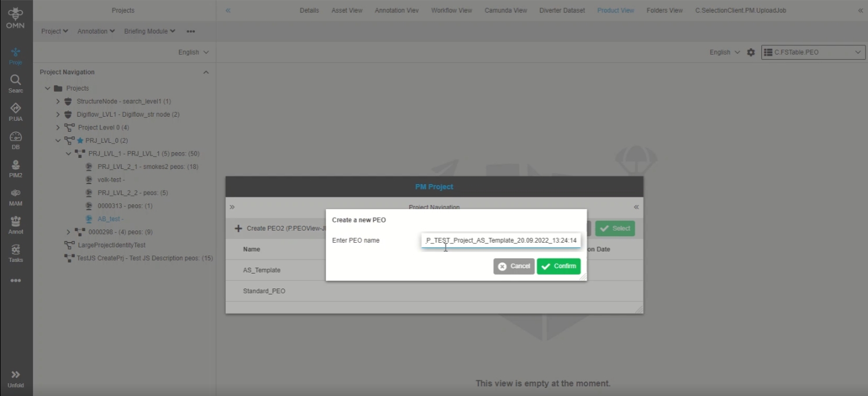Expand the 0000298 tree node

coord(68,232)
